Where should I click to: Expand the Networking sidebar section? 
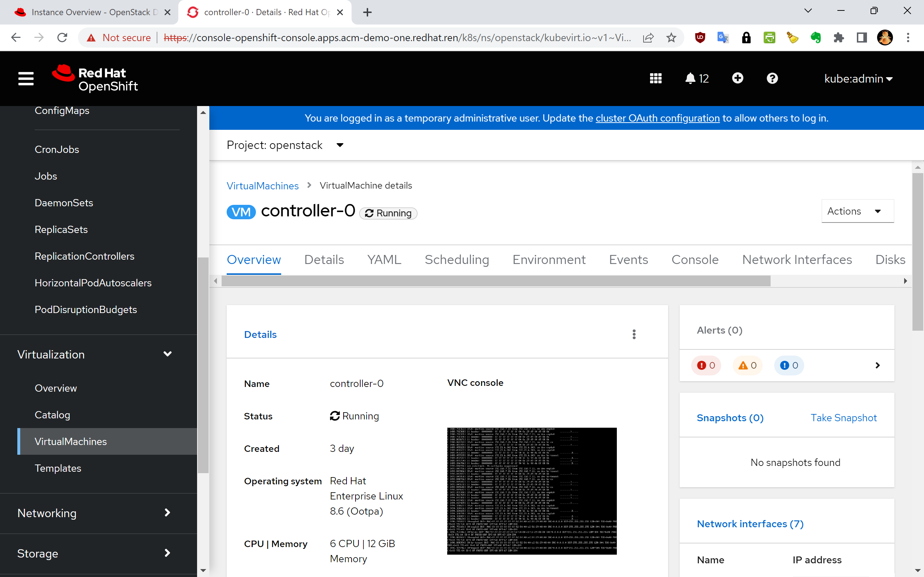click(x=94, y=513)
